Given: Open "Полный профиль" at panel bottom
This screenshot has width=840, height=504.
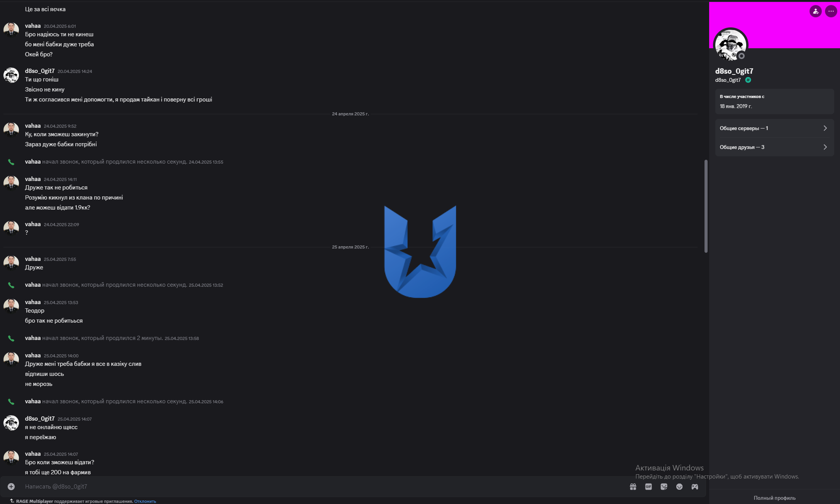Looking at the screenshot, I should click(x=774, y=498).
